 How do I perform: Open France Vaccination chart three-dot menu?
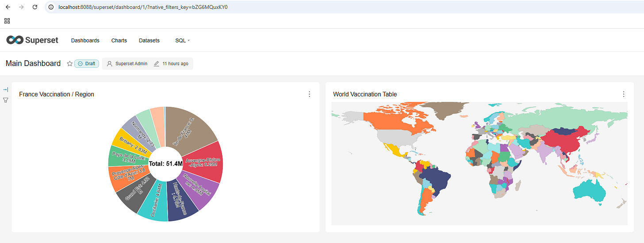309,94
